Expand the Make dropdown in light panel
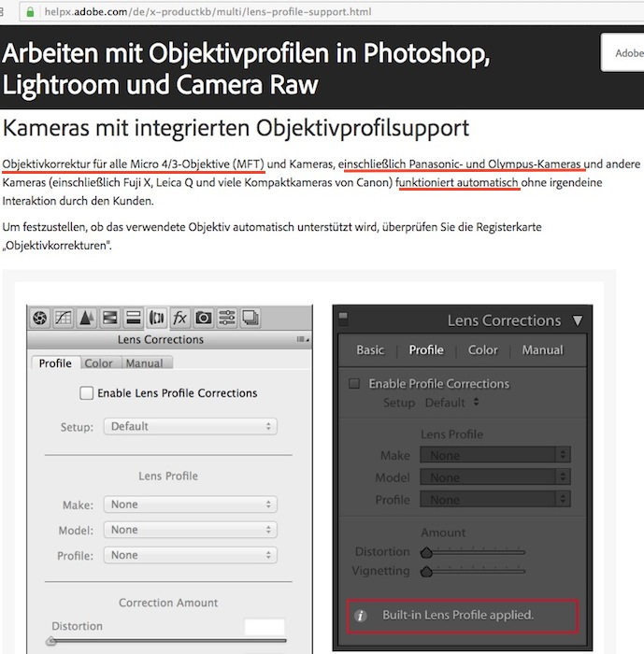The image size is (644, 654). click(x=191, y=505)
